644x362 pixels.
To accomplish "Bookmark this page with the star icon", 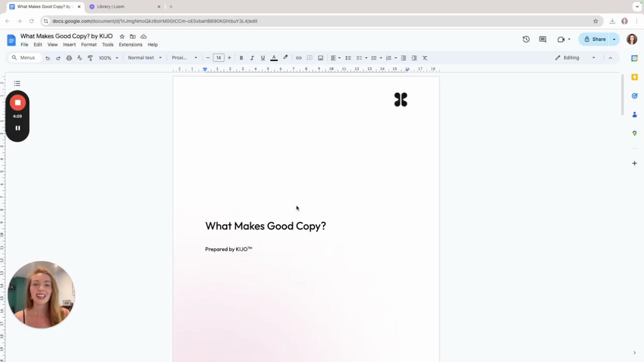I will [x=596, y=21].
